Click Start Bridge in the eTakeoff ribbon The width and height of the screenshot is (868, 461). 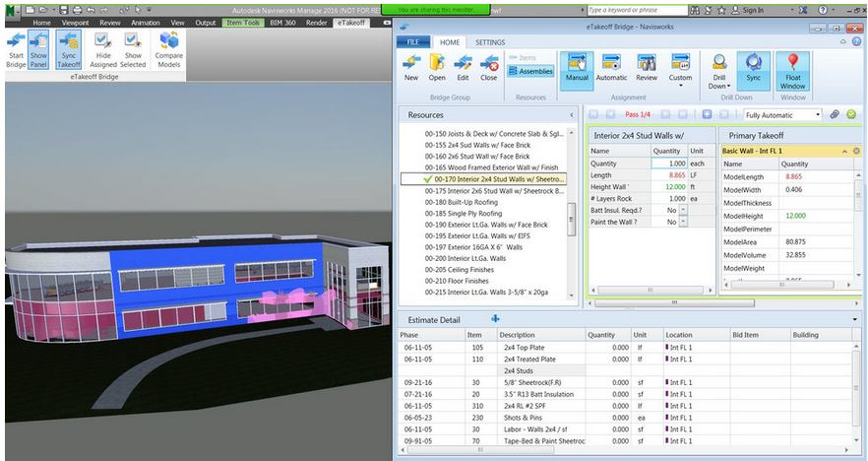pos(16,50)
